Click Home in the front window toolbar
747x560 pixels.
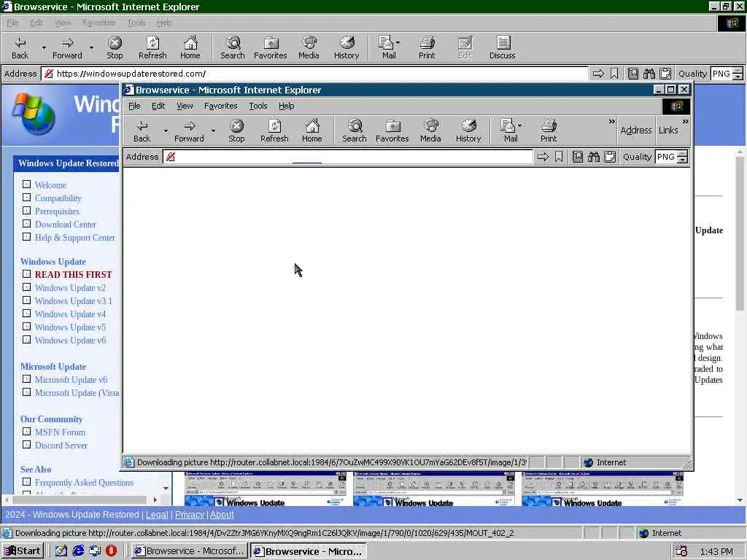312,131
